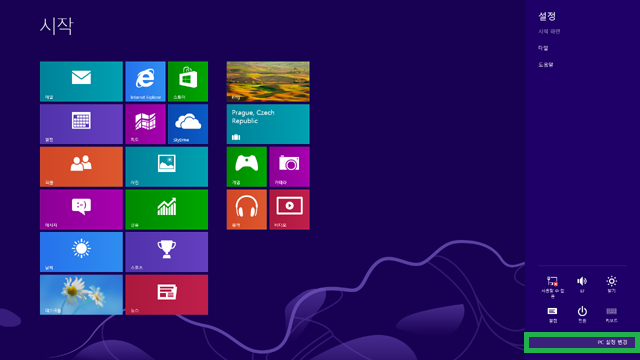Open the Photos tile
Viewport: 640px width, 360px height.
(167, 167)
